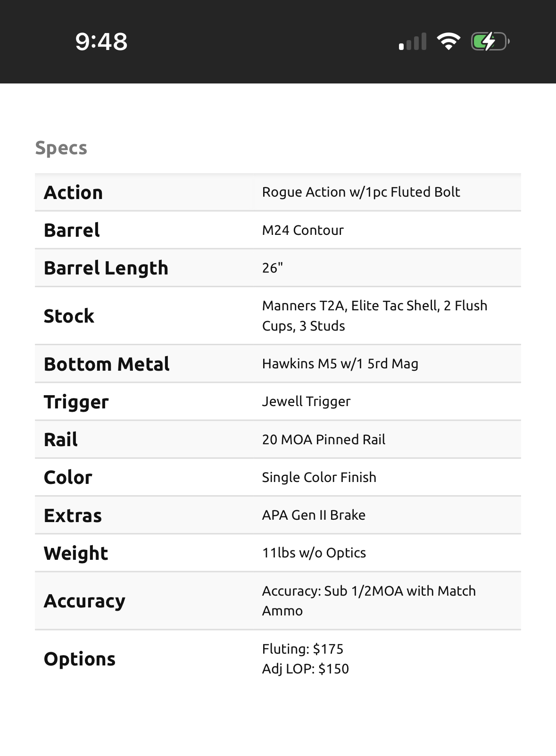Image resolution: width=556 pixels, height=756 pixels.
Task: Tap the Bottom Metal row label
Action: click(107, 364)
